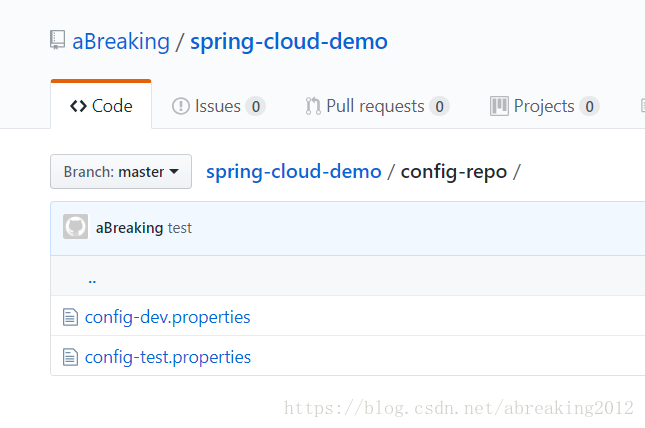Click the repository book icon
Screen dimensions: 645x428
tap(58, 40)
